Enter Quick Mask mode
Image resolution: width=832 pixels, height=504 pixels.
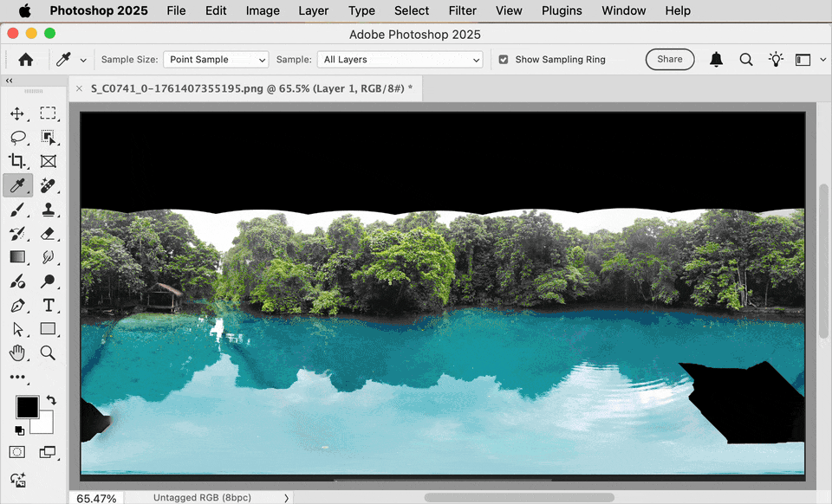tap(17, 451)
